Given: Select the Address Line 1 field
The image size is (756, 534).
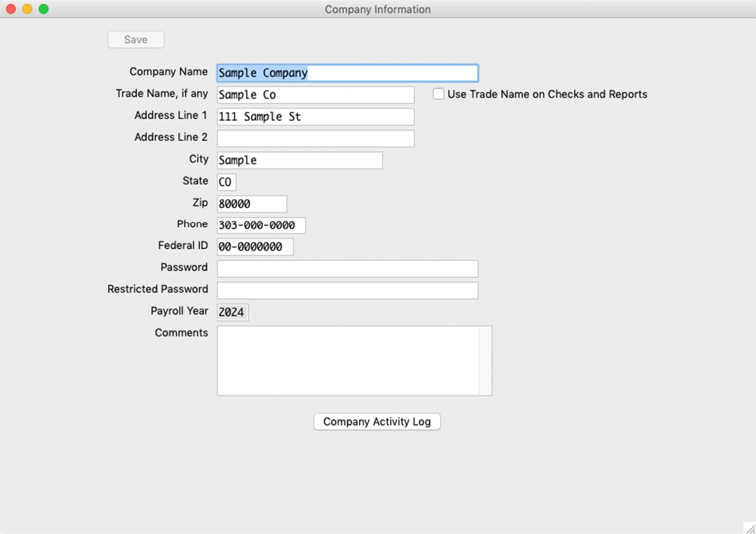Looking at the screenshot, I should pyautogui.click(x=315, y=116).
